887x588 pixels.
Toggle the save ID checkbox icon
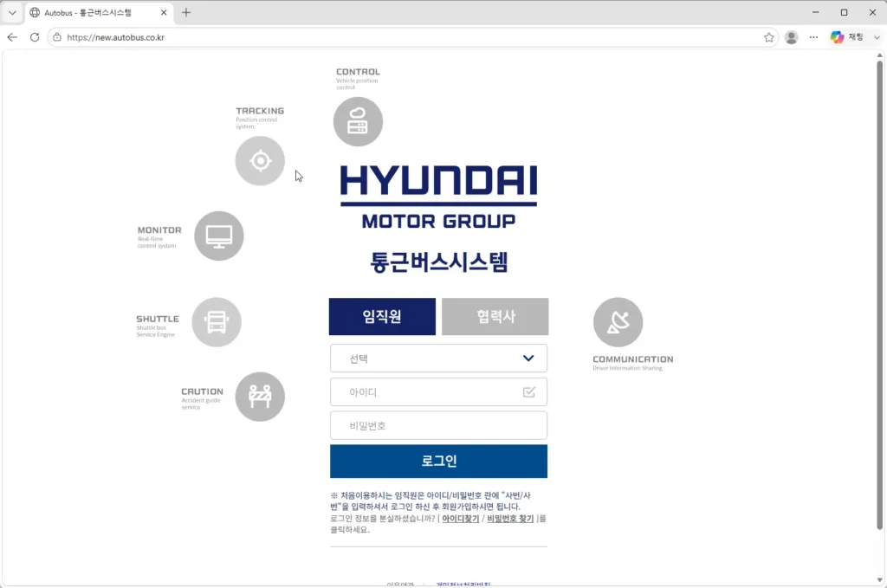pos(529,391)
